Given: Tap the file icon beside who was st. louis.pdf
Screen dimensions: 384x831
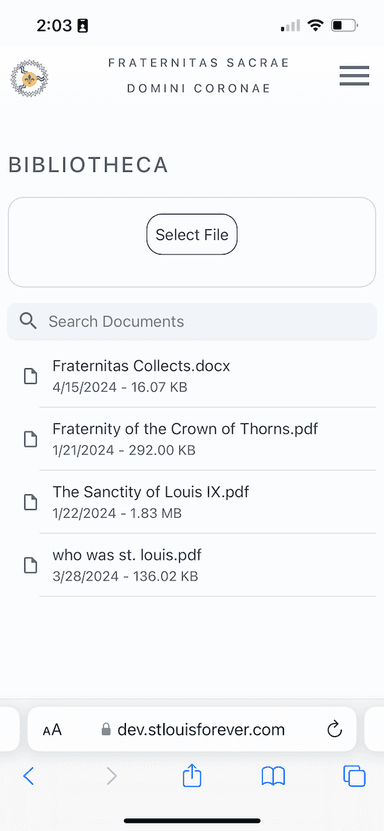Looking at the screenshot, I should pos(31,565).
